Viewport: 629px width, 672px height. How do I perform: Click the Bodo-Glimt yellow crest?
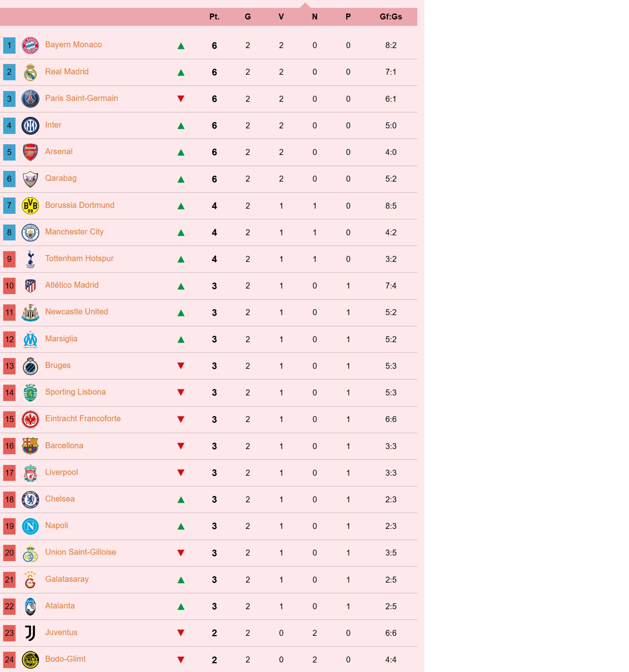coord(30,660)
